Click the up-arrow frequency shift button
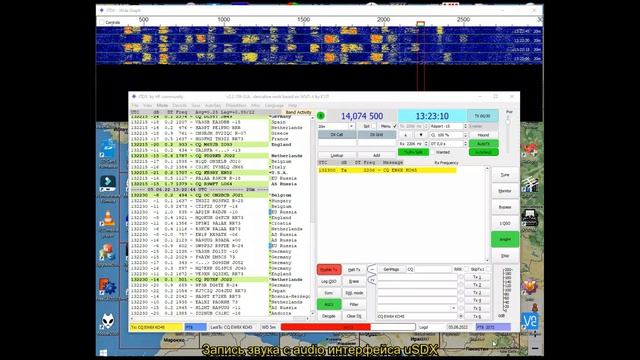 point(405,135)
